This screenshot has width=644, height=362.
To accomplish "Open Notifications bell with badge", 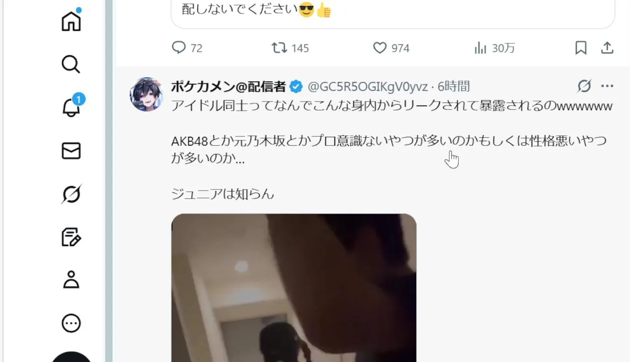I will (71, 107).
